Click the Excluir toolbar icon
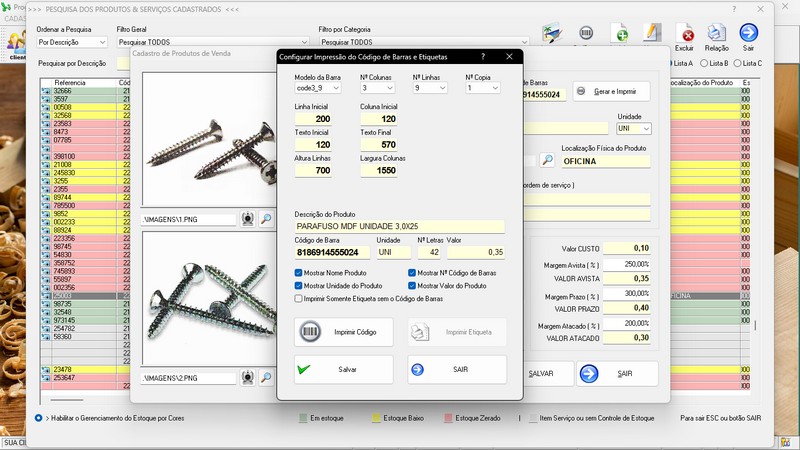Viewport: 800px width, 450px height. pos(685,35)
